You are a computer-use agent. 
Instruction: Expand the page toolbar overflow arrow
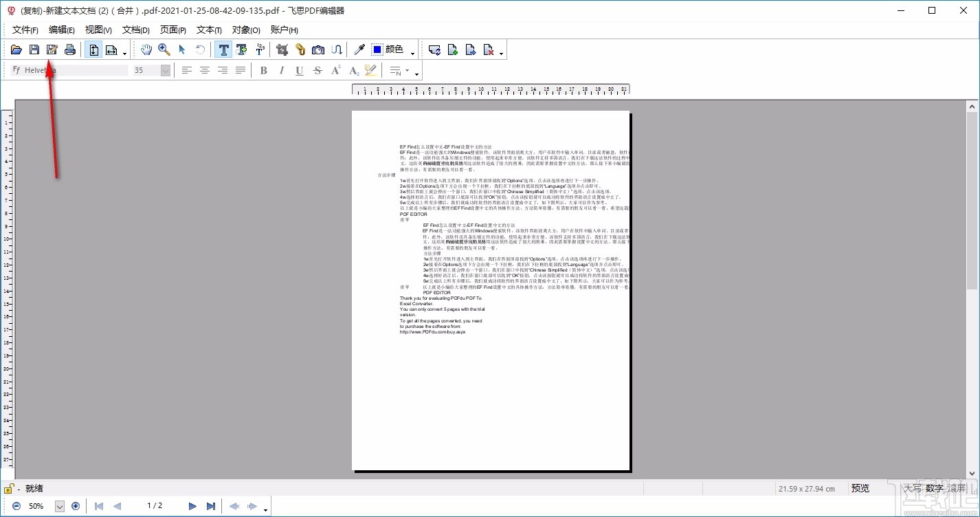coord(502,53)
